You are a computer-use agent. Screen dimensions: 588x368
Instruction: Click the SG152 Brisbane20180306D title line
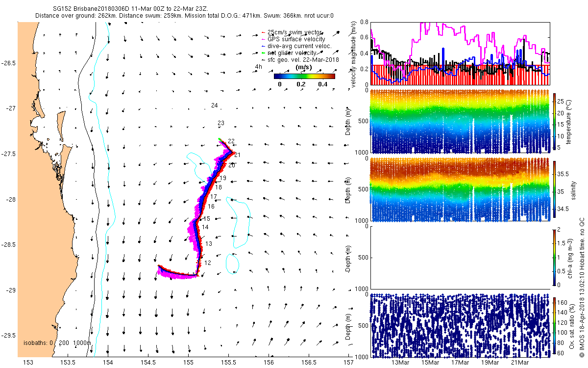coord(130,9)
